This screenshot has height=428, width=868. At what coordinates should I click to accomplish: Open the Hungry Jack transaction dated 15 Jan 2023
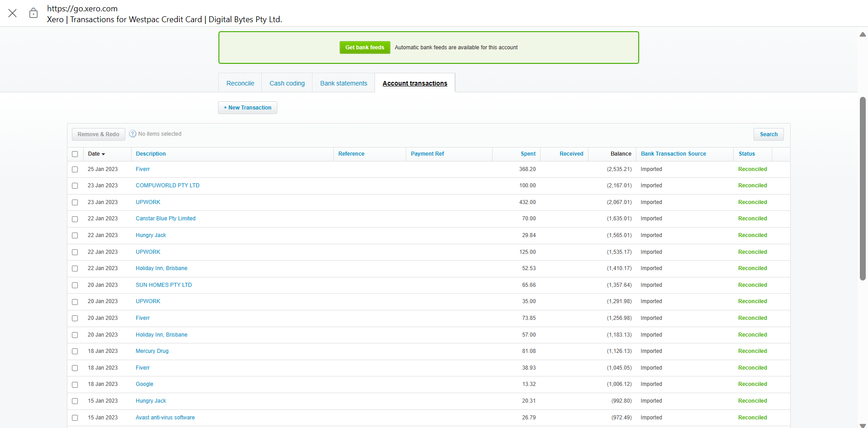click(x=151, y=401)
